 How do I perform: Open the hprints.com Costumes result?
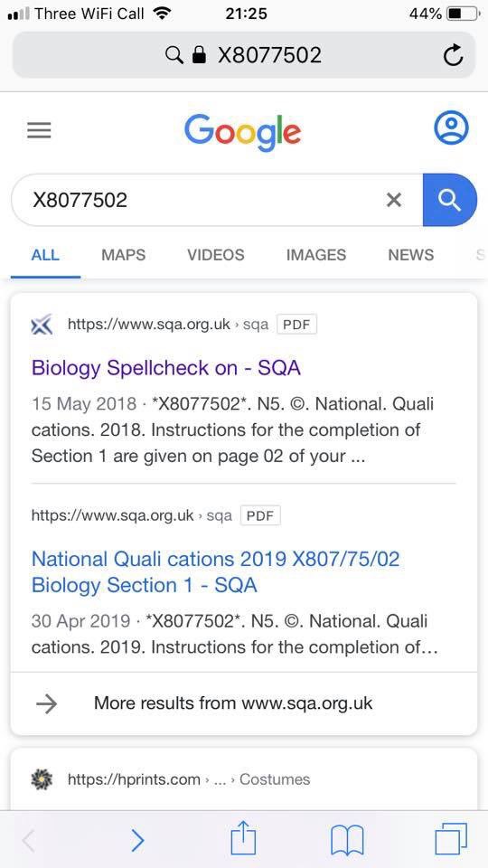(188, 779)
